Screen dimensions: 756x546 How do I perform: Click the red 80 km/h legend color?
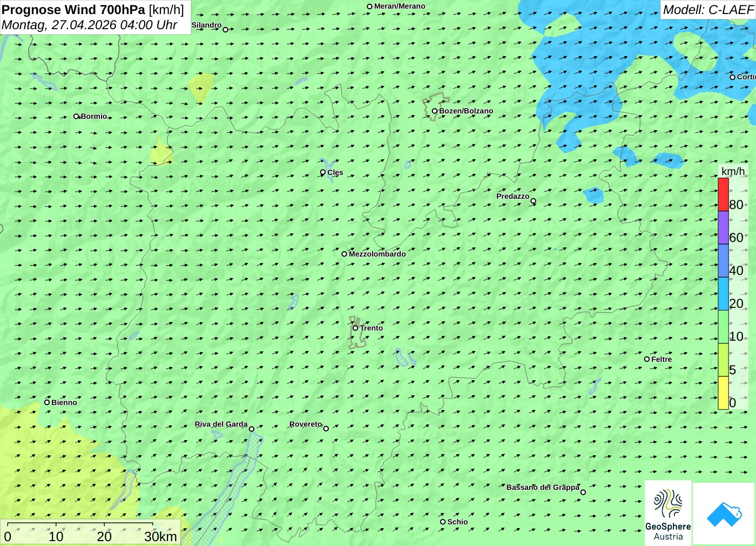pos(723,194)
